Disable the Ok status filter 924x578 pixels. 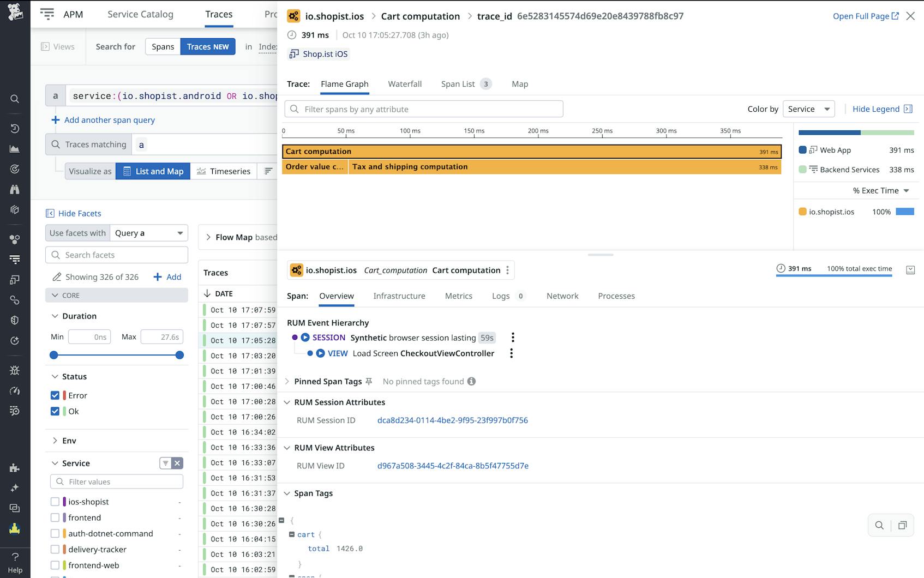(x=55, y=411)
